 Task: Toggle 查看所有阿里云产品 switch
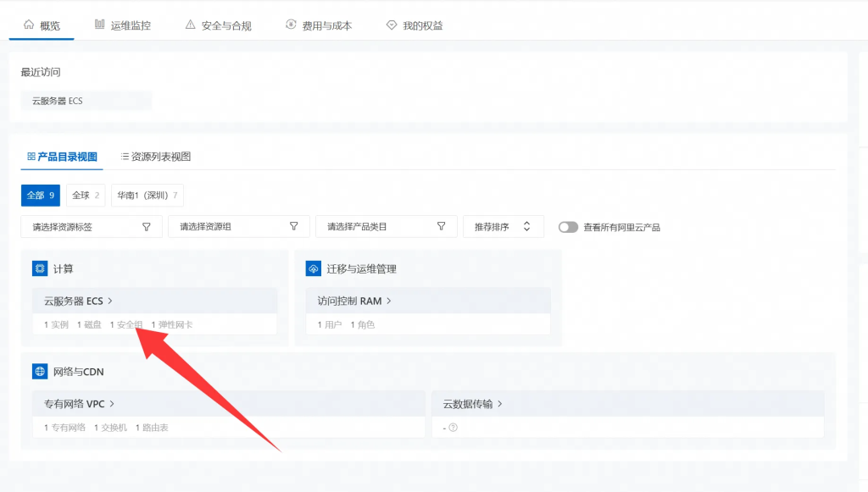coord(568,227)
